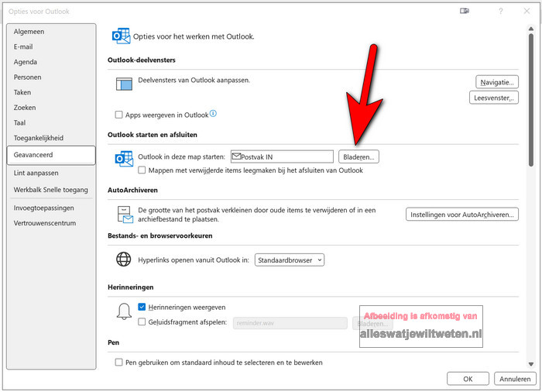This screenshot has width=542, height=392.
Task: Click the label Hyperlinks openen vanuit Outlook in
Action: pos(194,260)
